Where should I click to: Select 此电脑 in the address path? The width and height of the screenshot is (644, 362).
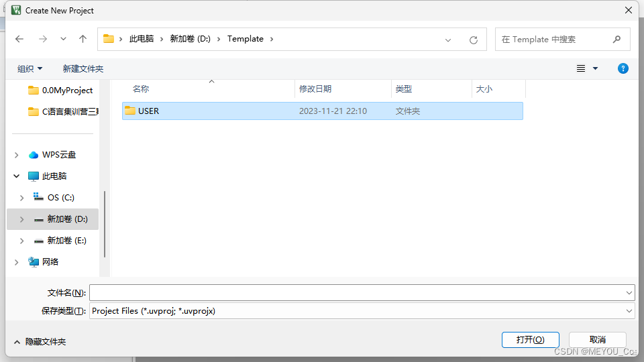tap(142, 39)
